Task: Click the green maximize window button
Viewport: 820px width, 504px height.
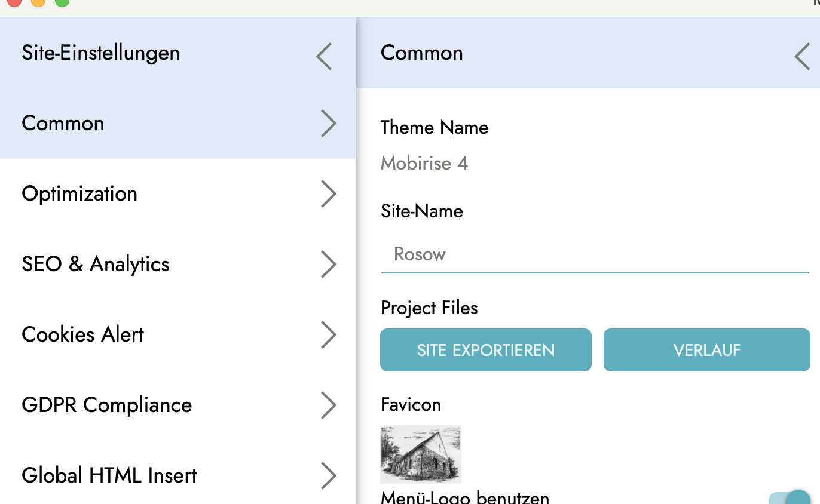Action: coord(62,2)
